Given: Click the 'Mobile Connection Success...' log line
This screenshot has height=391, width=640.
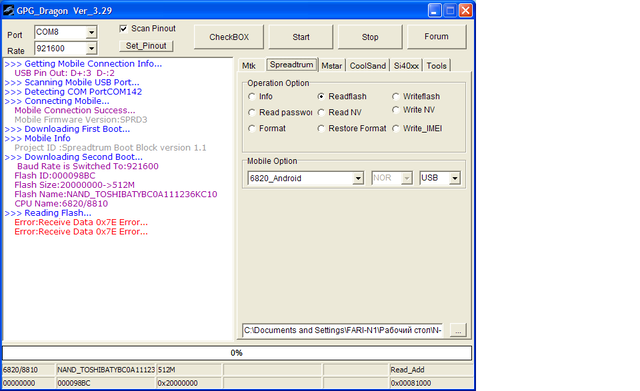Looking at the screenshot, I should point(75,111).
